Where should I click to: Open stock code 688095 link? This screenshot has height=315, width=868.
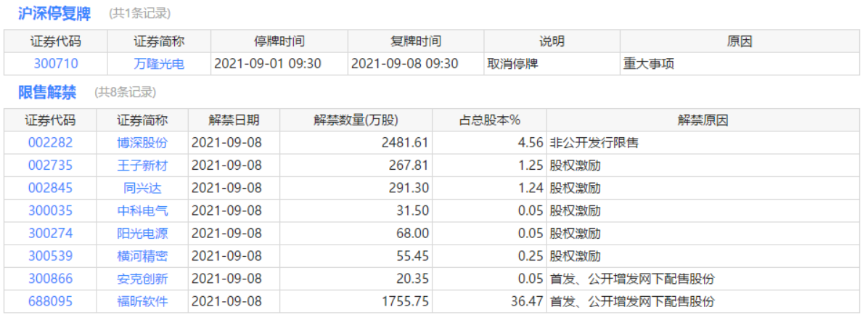[50, 301]
